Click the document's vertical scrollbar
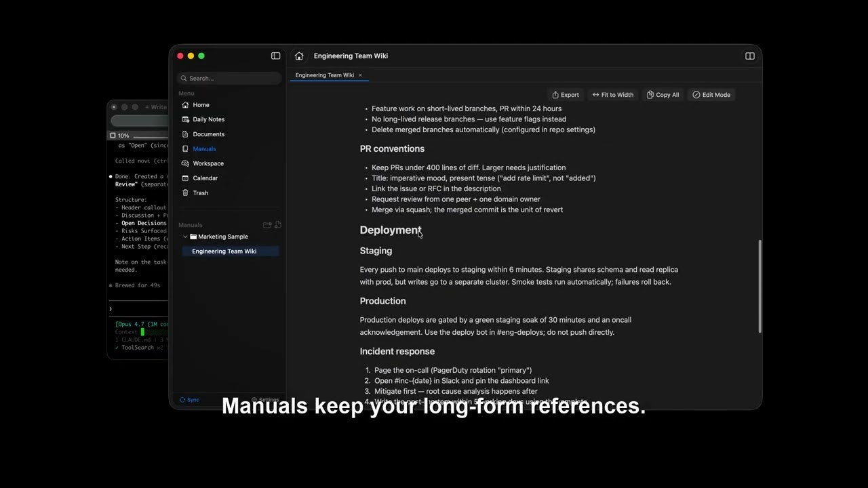868x488 pixels. [x=759, y=286]
